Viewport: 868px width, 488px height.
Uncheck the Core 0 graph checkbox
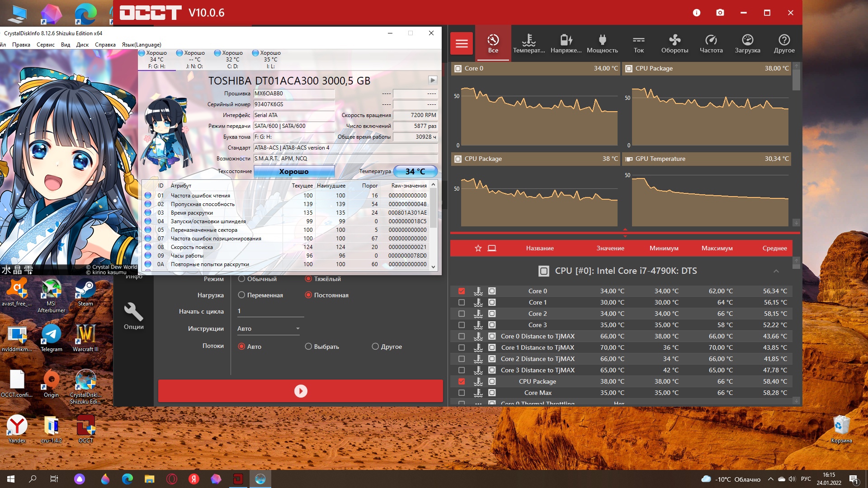point(462,291)
